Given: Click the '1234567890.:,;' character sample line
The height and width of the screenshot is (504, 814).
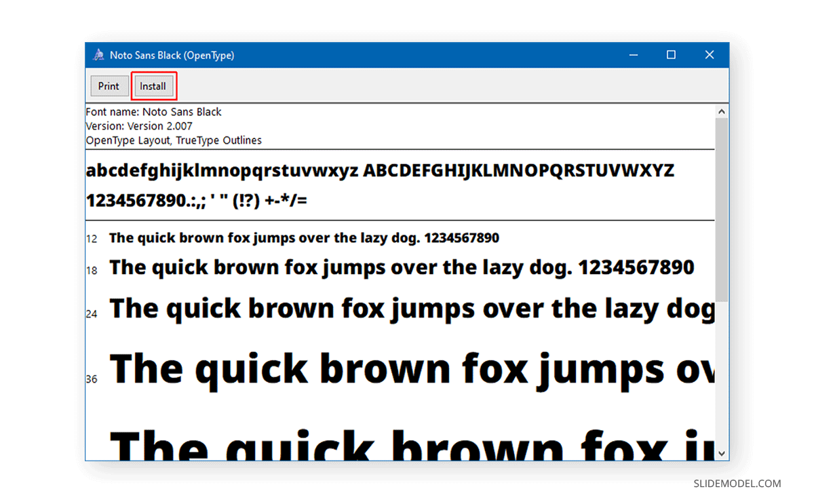Looking at the screenshot, I should tap(197, 201).
